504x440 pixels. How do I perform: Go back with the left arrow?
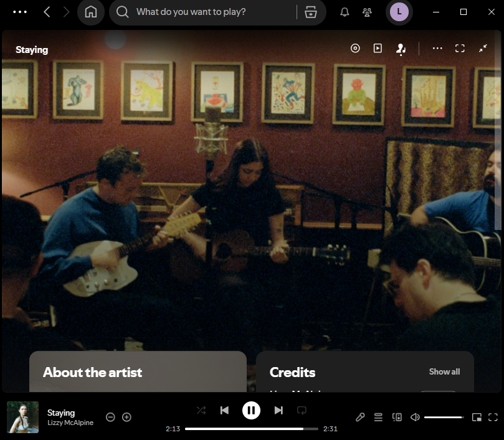pos(47,12)
